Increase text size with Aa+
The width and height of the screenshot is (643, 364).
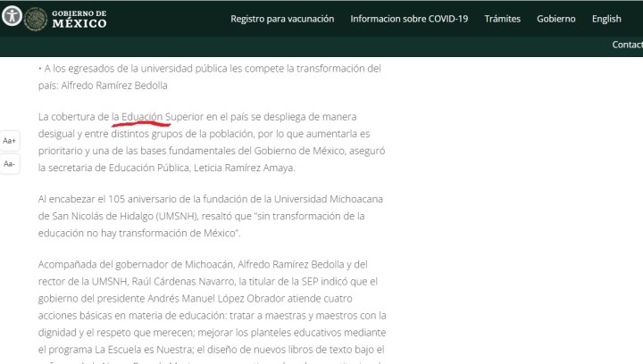click(x=10, y=141)
